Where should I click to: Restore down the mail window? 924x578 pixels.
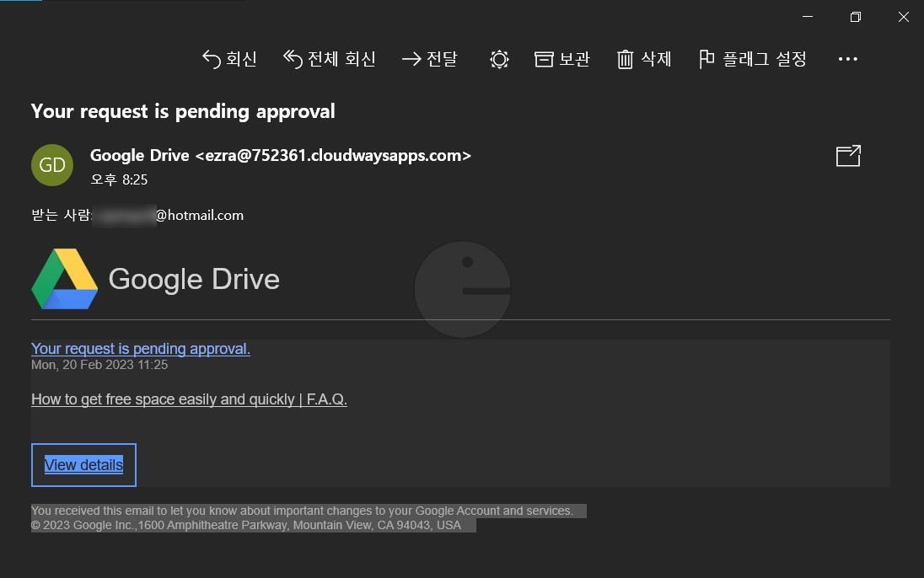pyautogui.click(x=856, y=17)
